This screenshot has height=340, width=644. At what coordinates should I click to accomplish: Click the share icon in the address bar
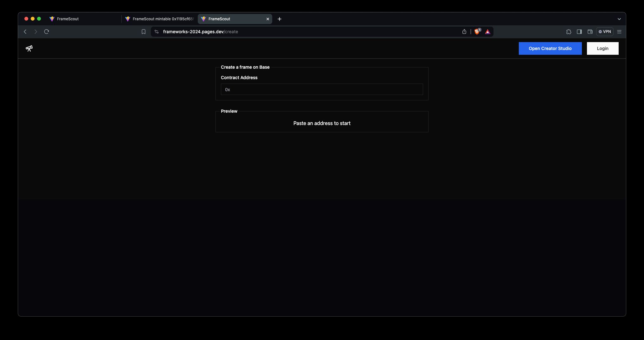point(464,32)
